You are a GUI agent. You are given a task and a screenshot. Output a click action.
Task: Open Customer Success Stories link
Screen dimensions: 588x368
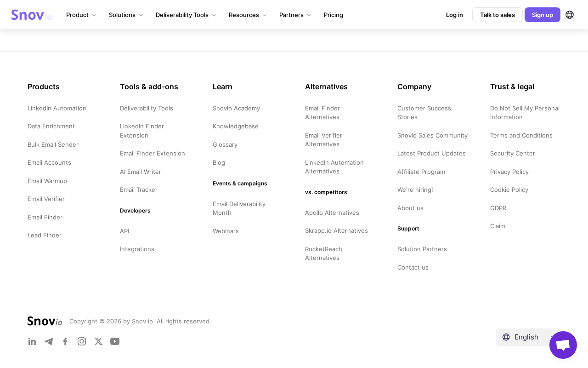tap(424, 113)
